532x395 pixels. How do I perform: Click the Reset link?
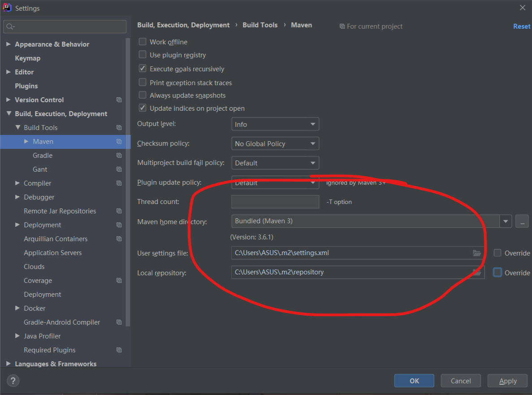pyautogui.click(x=522, y=26)
